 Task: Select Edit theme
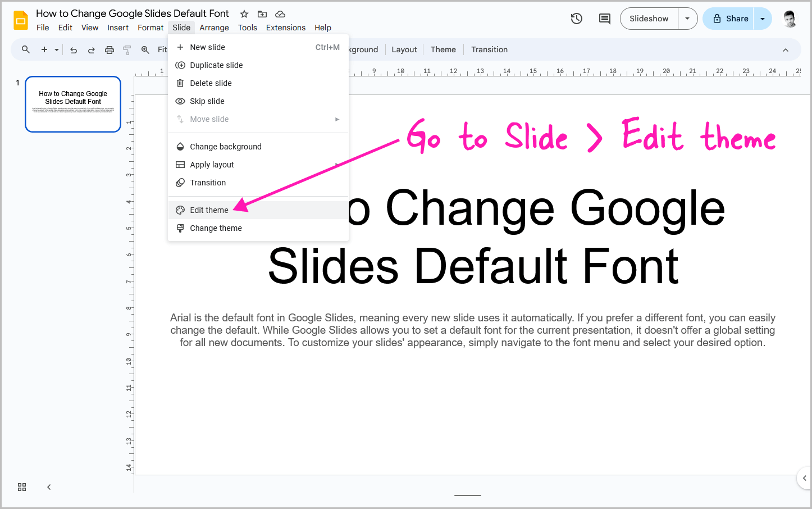point(258,210)
